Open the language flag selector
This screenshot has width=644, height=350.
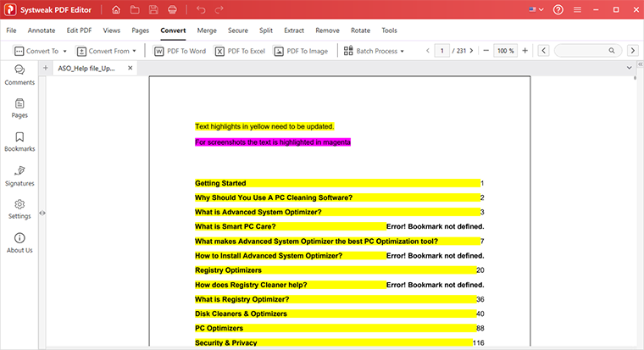[536, 9]
